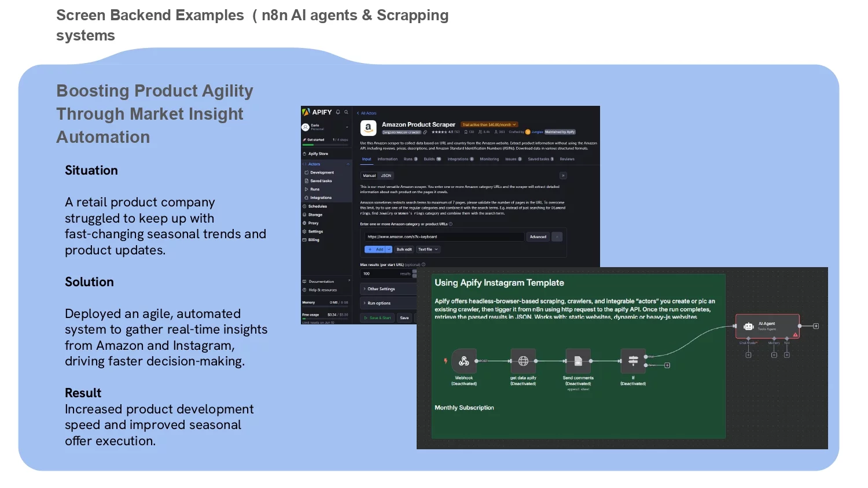Remove the URL row with X button
This screenshot has height=488, width=868.
557,236
